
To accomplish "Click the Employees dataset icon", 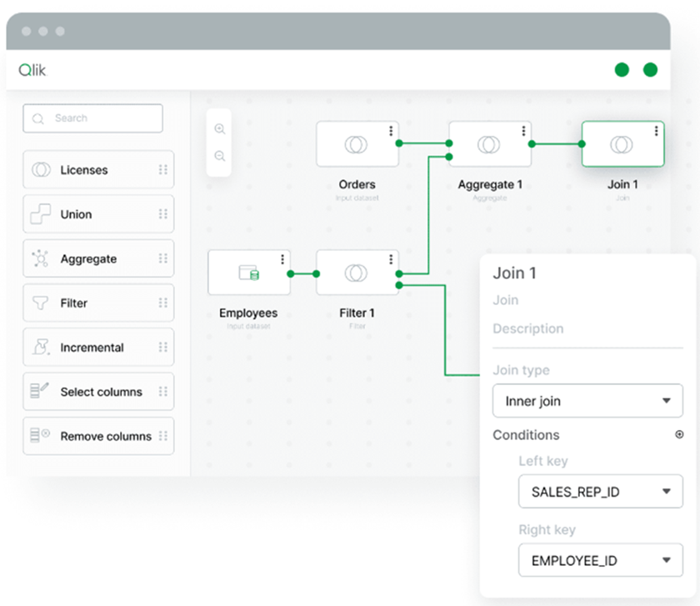I will point(248,273).
